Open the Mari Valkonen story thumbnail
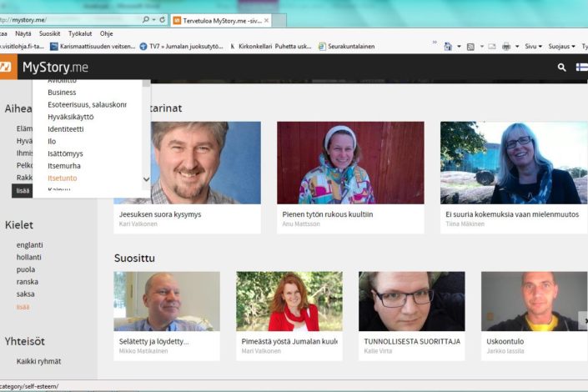This screenshot has height=392, width=588. click(289, 301)
